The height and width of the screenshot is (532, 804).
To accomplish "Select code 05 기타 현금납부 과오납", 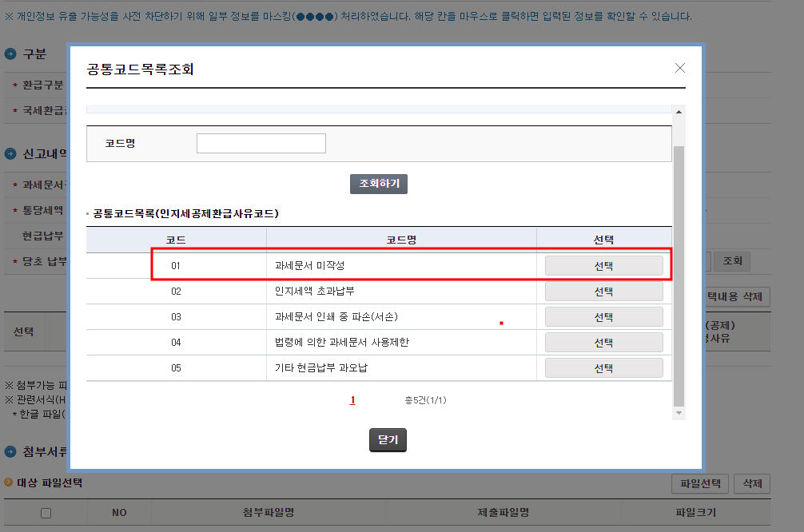I will tap(603, 367).
